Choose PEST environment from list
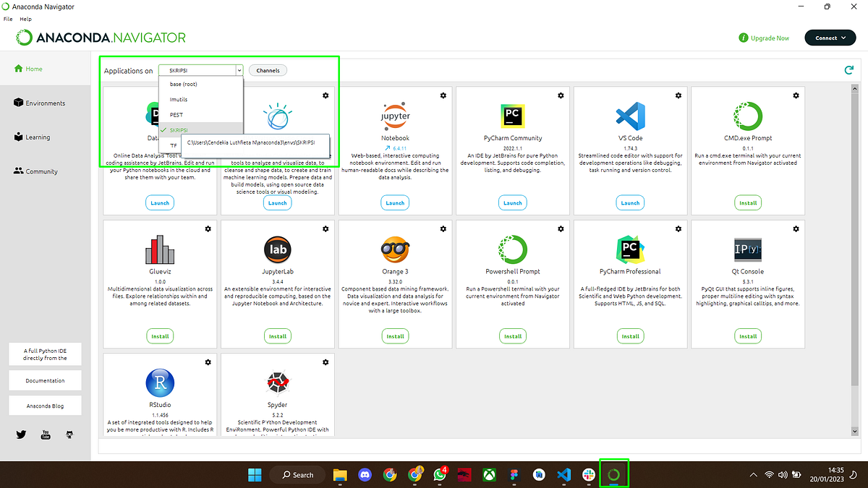 point(201,115)
